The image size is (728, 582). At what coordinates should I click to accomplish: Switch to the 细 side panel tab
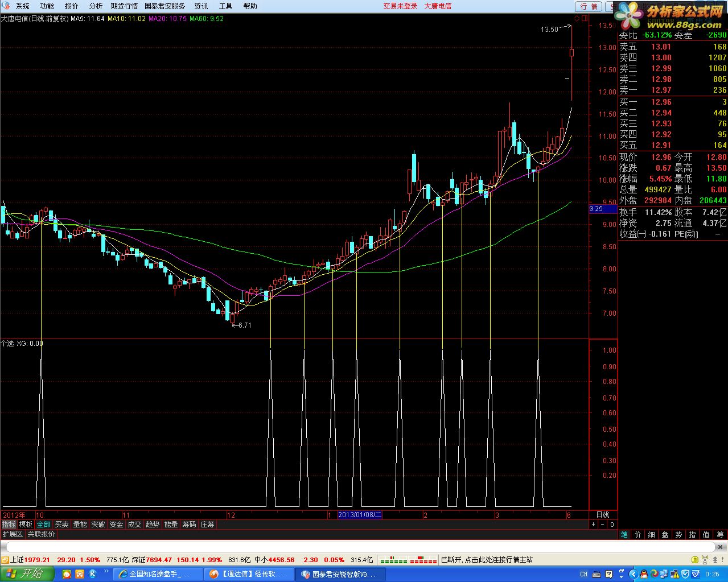(652, 535)
